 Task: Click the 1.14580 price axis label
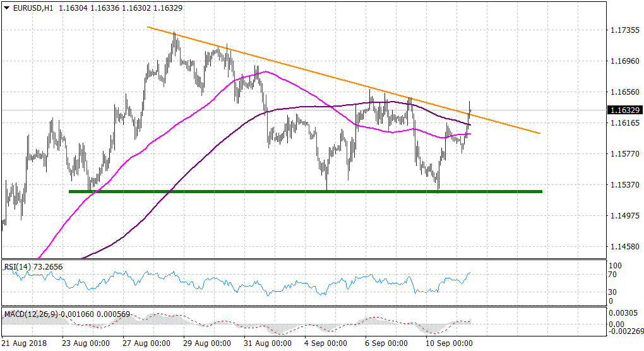626,246
